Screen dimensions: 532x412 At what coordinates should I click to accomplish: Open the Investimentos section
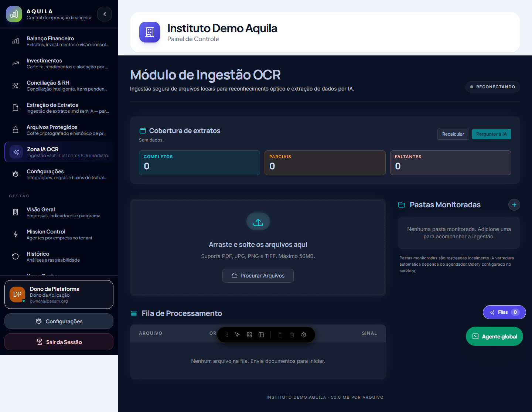click(x=59, y=63)
